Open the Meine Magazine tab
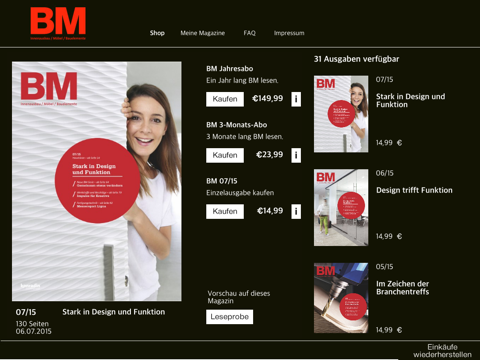480x360 pixels. click(203, 33)
